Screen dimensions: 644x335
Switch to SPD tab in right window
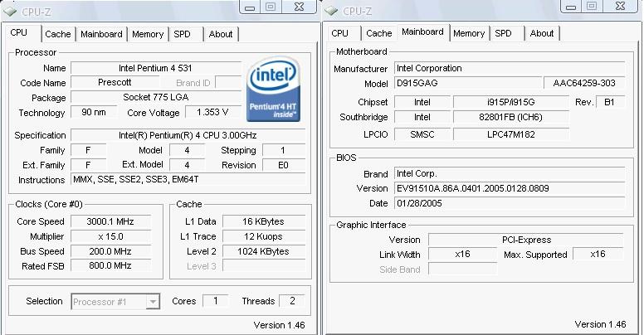pyautogui.click(x=503, y=33)
